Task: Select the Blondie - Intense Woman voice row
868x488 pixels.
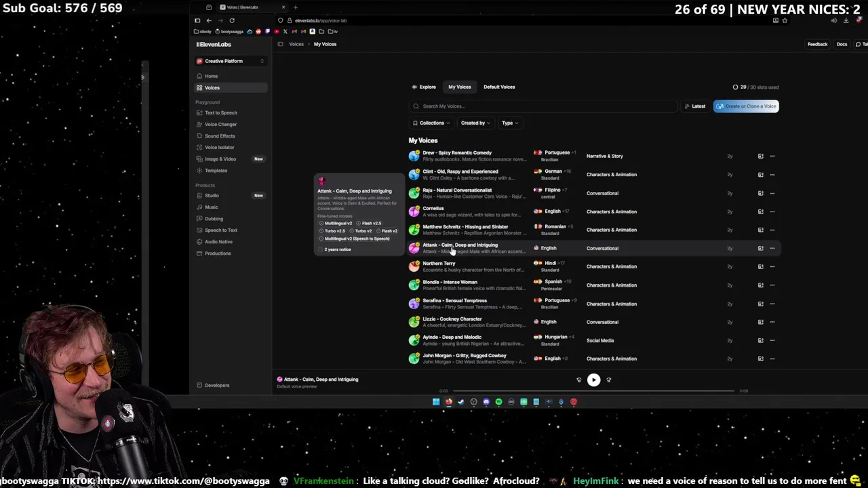Action: 594,285
